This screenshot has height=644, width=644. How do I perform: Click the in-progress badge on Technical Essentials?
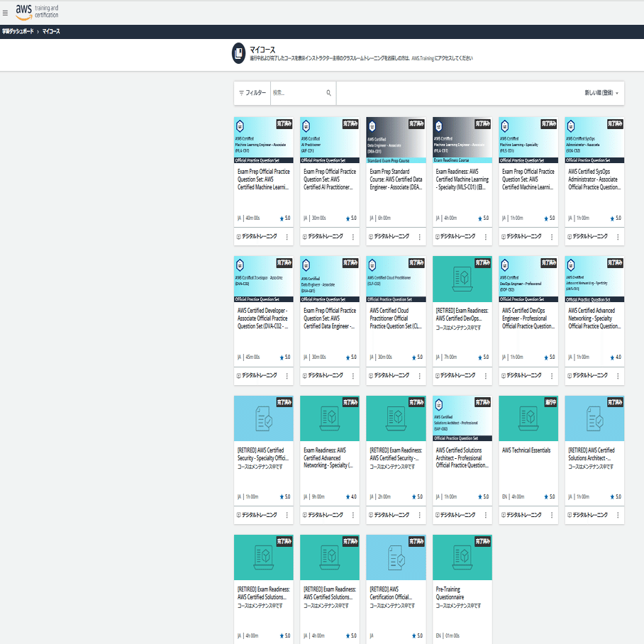[x=550, y=403]
